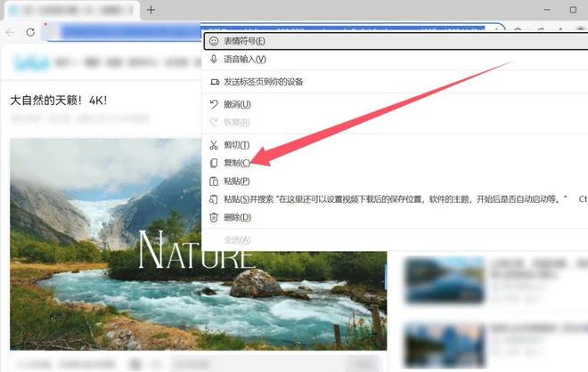
Task: Select the current browser tab
Action: [71, 10]
